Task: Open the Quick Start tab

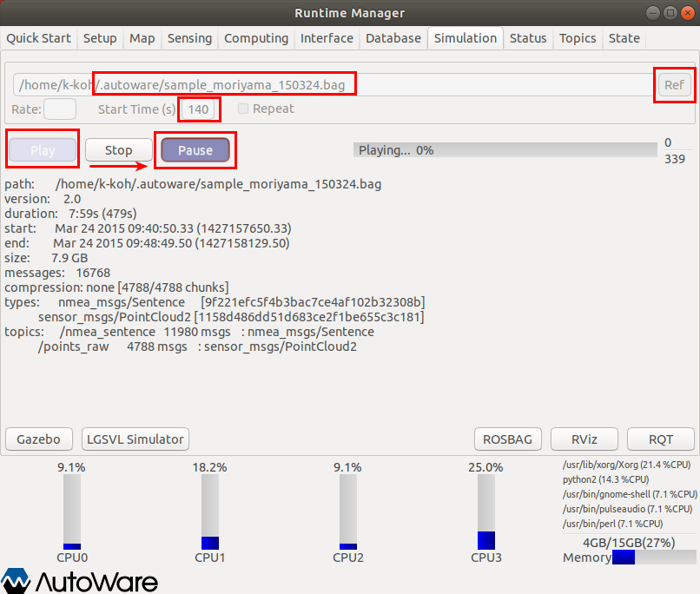Action: [x=38, y=38]
